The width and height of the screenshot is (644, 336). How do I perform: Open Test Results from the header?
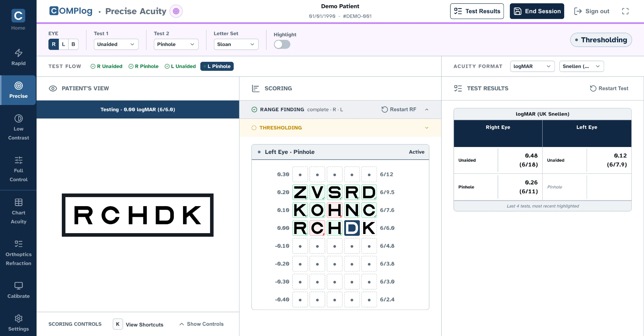(477, 11)
